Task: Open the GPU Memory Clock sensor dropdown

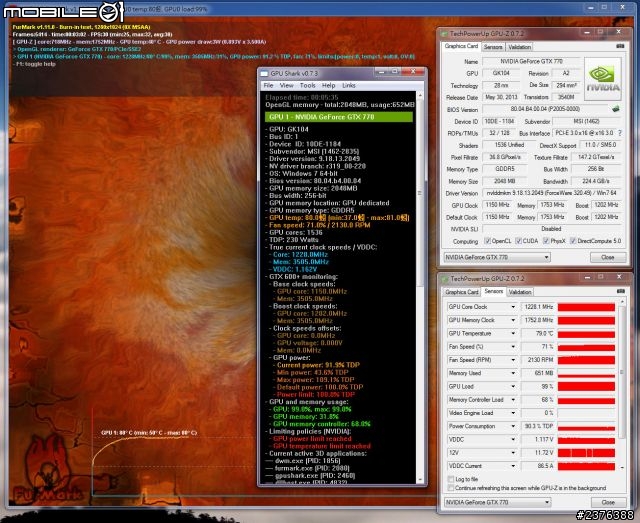Action: pos(513,320)
